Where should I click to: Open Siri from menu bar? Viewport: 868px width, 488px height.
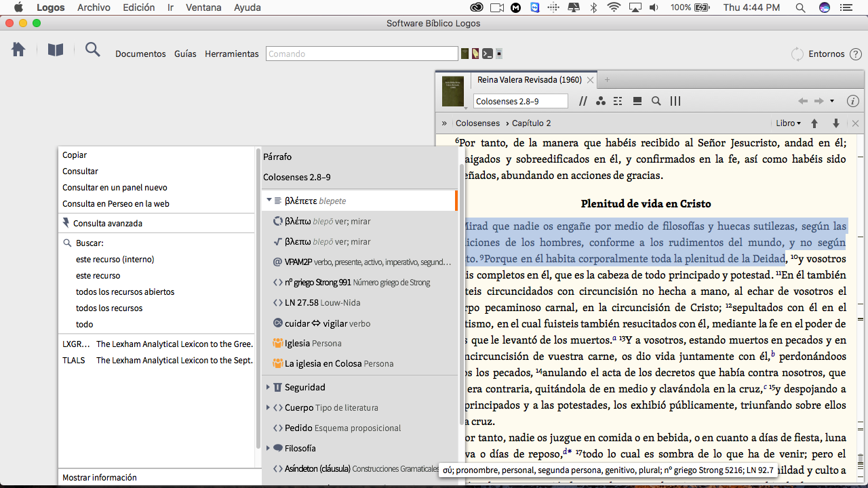click(825, 7)
